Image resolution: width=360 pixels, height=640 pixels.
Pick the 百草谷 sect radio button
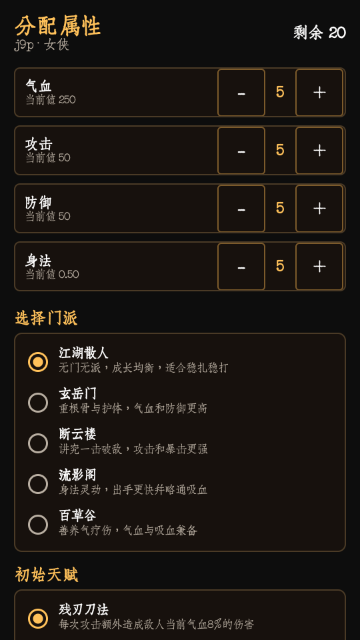[38, 525]
